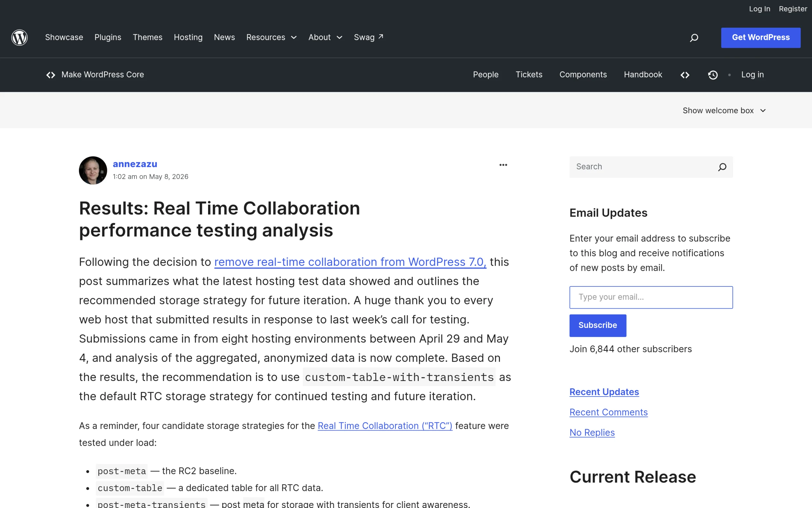812x508 pixels.
Task: Open Make WordPress Core home link
Action: 102,75
